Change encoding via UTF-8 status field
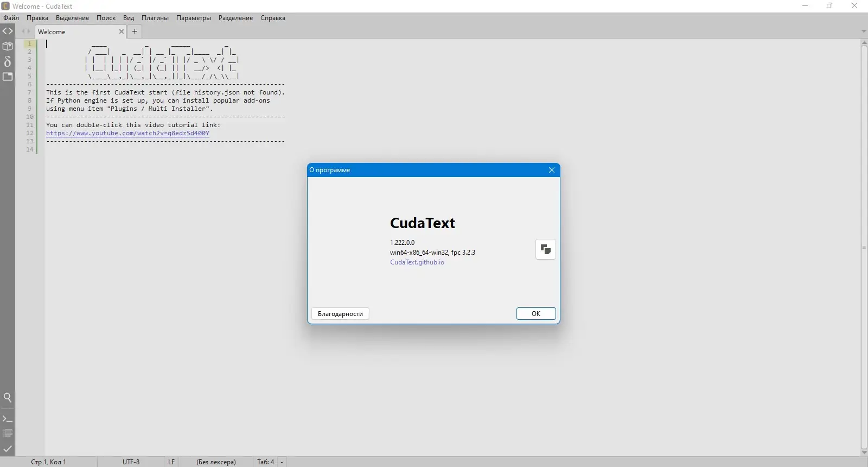The width and height of the screenshot is (868, 467). pos(131,462)
